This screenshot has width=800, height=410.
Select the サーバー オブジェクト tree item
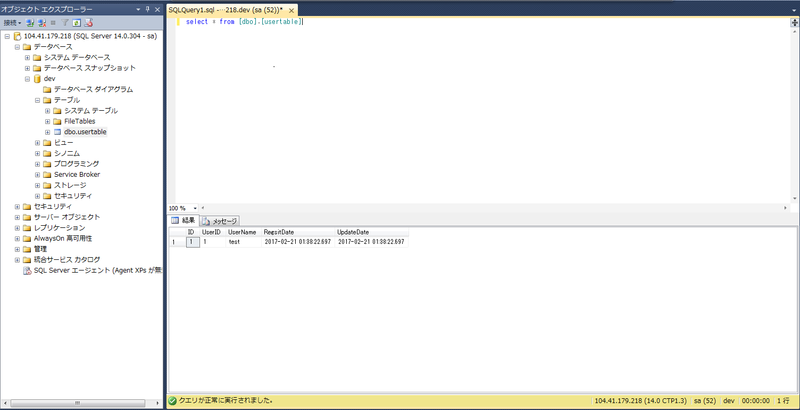click(x=67, y=217)
